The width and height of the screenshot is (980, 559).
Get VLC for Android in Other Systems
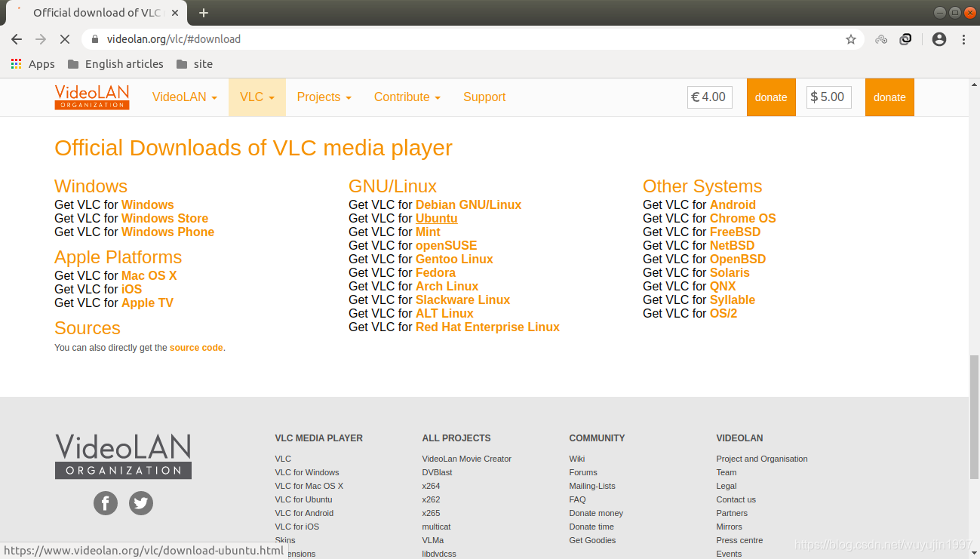click(733, 205)
